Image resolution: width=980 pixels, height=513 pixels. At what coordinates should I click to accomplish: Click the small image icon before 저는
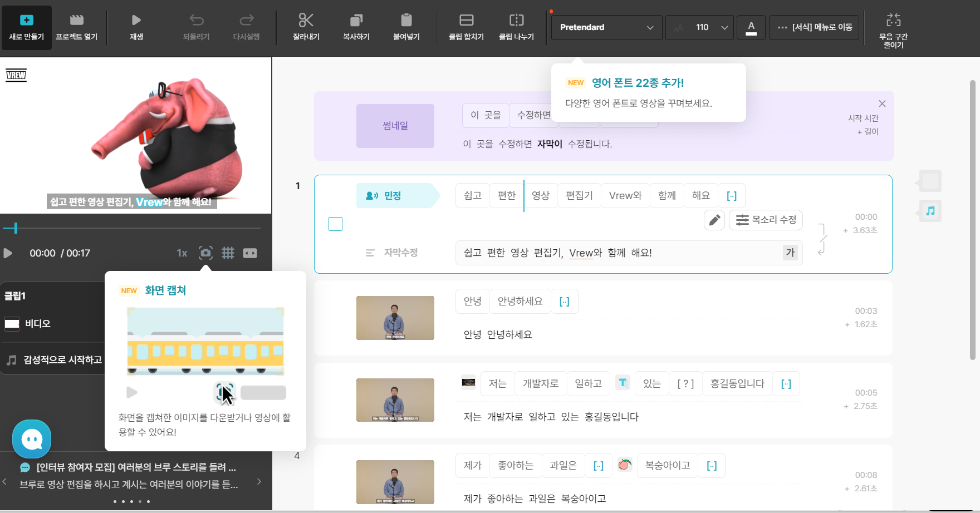pyautogui.click(x=469, y=382)
